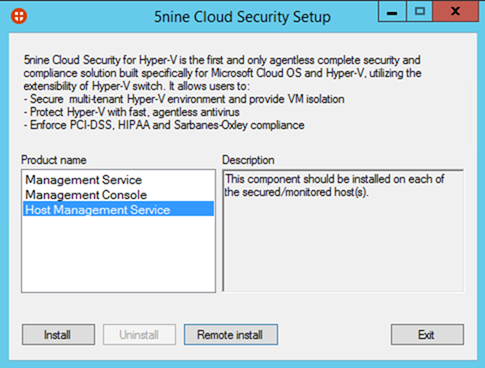Maximize the Setup window
This screenshot has width=485, height=368.
(x=419, y=12)
